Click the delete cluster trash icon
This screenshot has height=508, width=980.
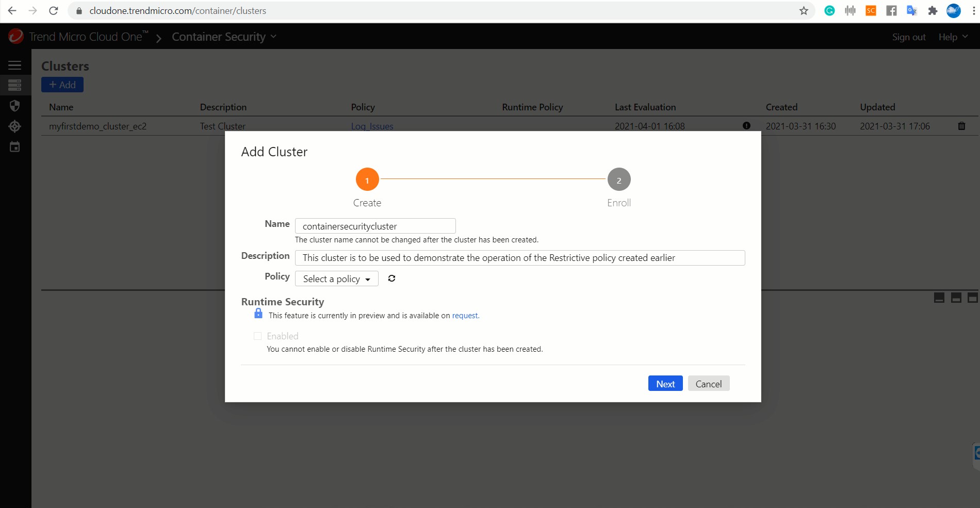961,126
